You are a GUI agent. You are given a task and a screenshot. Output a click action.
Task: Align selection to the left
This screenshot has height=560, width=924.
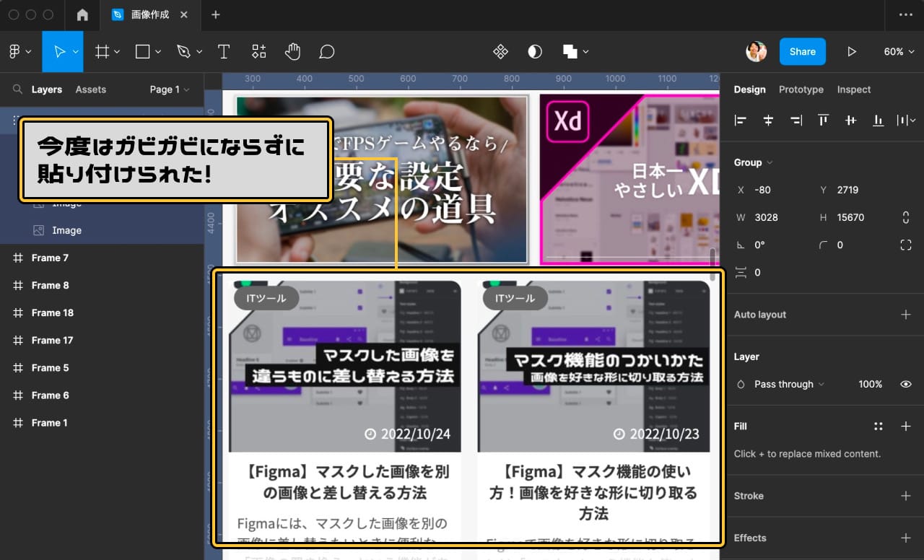740,121
